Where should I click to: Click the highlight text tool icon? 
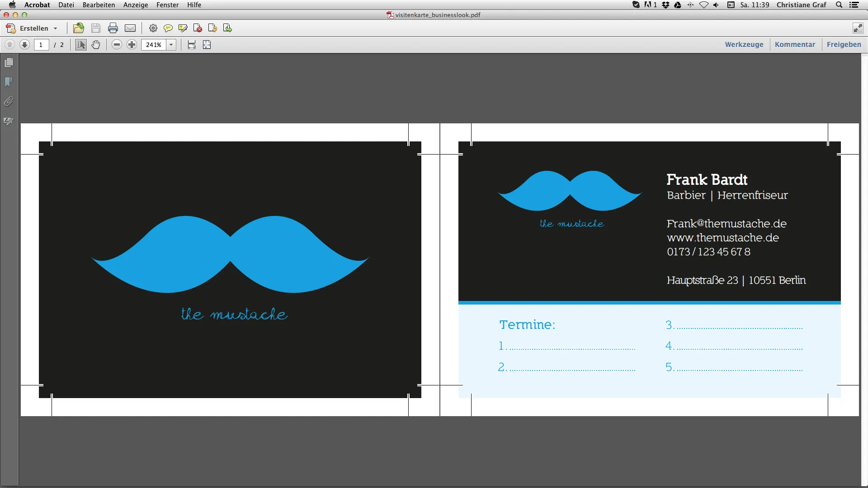point(183,28)
